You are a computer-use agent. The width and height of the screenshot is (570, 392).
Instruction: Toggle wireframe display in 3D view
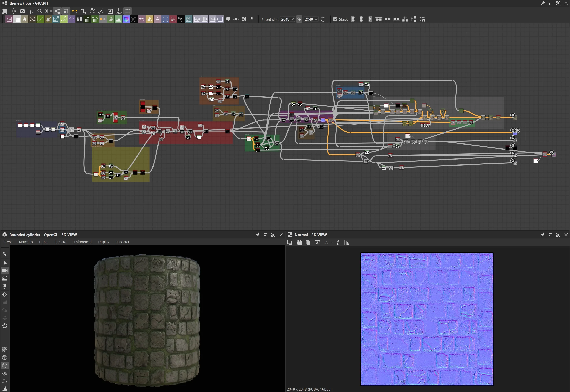(x=5, y=350)
